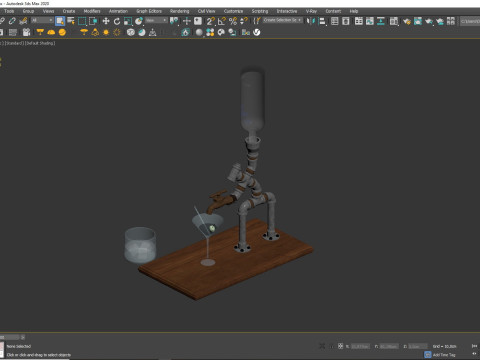
Task: Create a V-Ray plane light
Action: pos(40,32)
